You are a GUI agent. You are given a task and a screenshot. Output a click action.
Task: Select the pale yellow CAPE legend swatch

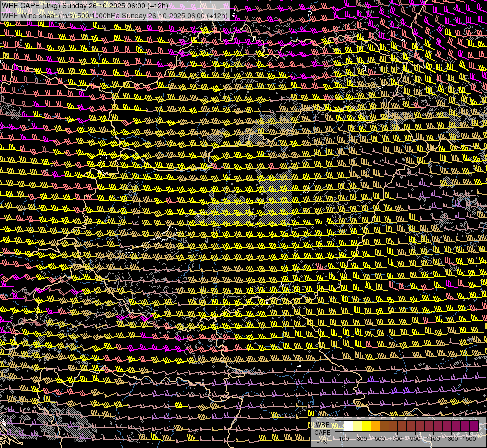pos(358,426)
